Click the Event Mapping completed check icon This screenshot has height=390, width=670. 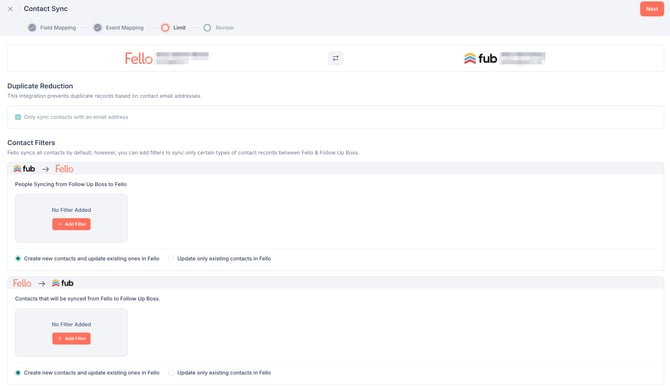97,28
